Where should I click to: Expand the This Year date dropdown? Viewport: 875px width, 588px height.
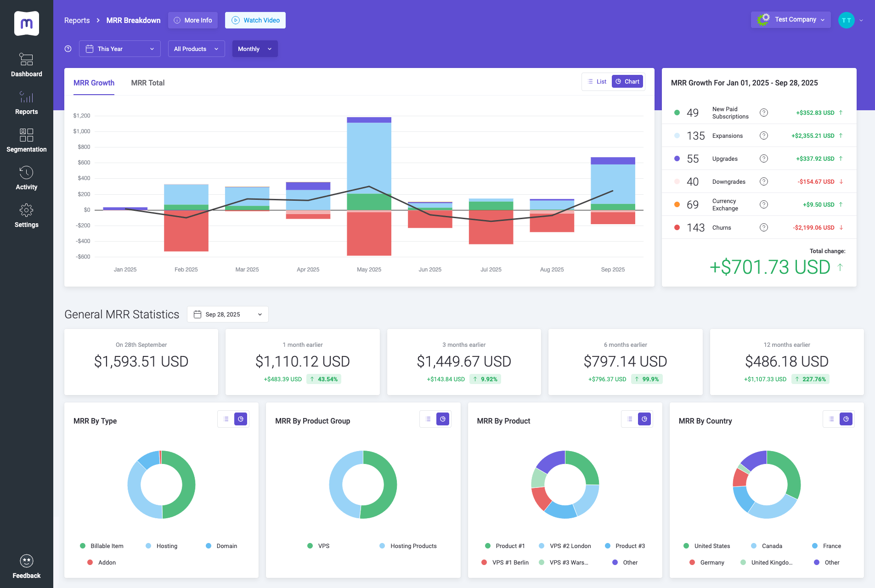click(120, 49)
